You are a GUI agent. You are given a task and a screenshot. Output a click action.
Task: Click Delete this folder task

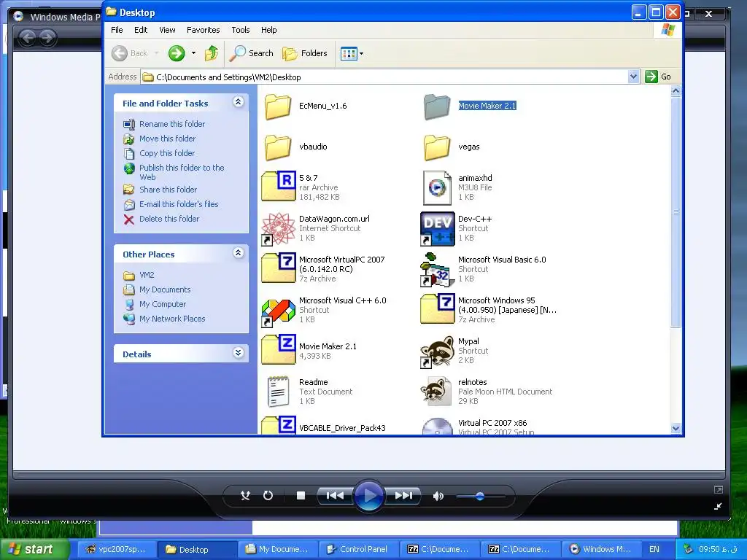coord(169,219)
